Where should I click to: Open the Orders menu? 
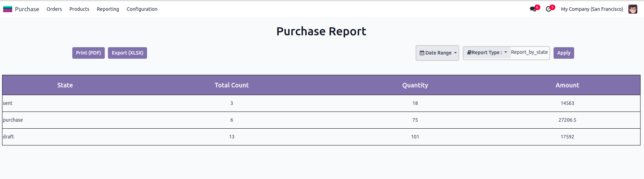(x=54, y=9)
